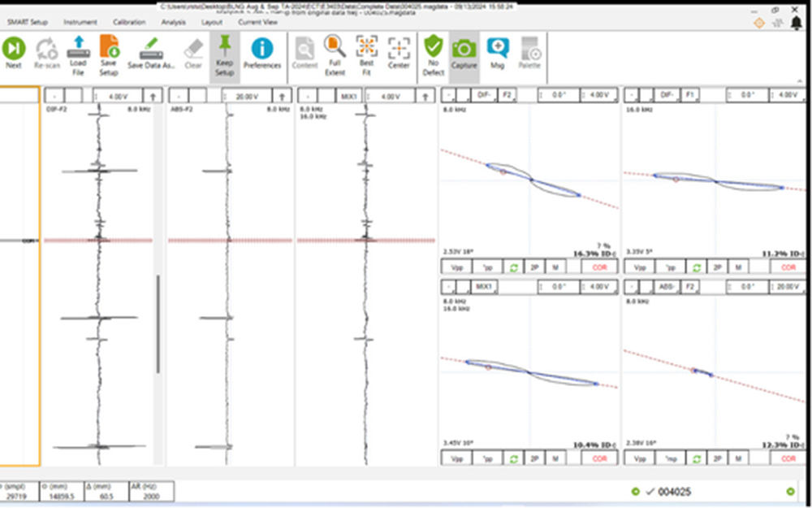Screen dimensions: 812x508
Task: Click the strip chart vertical scrollbar
Action: pos(158,325)
